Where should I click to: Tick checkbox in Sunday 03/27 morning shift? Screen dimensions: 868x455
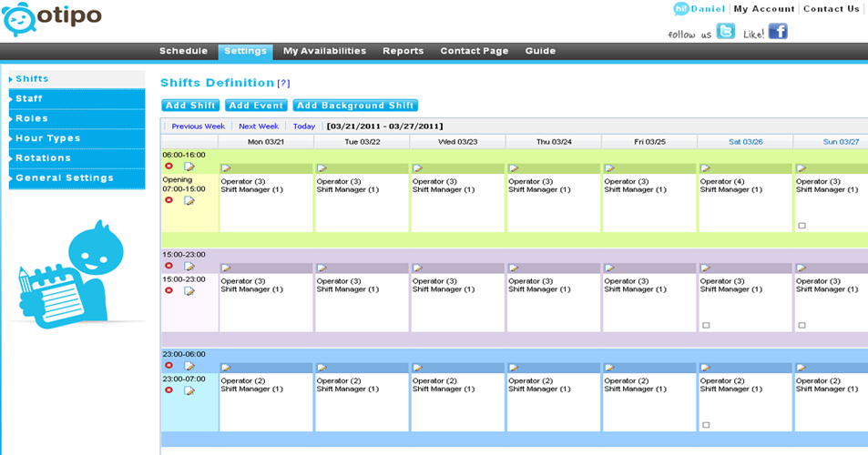click(802, 226)
